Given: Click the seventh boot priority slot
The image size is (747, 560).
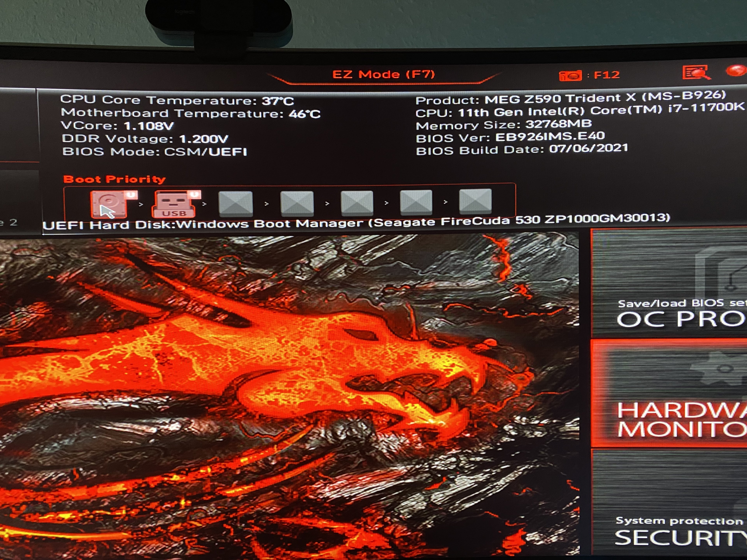Looking at the screenshot, I should point(475,201).
